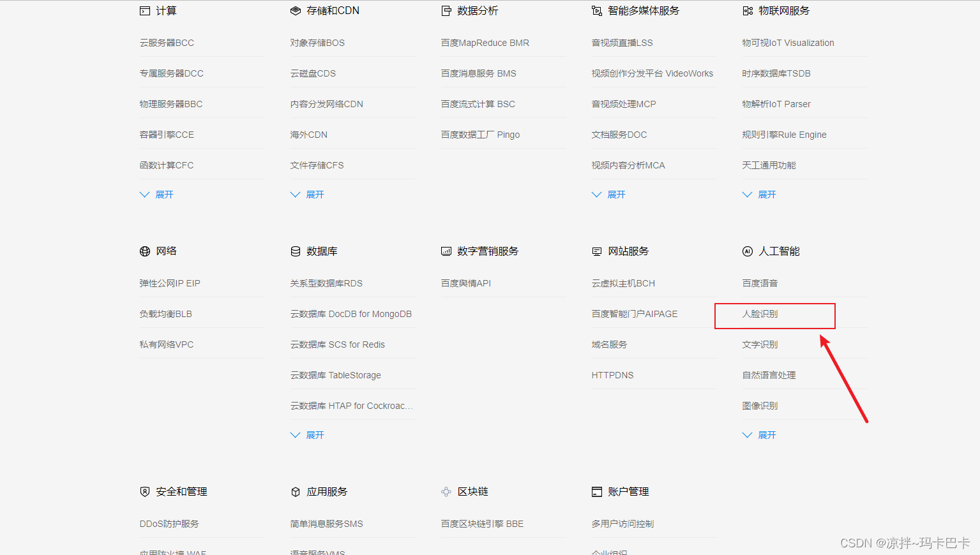
Task: Open 百度消息服务 BMS
Action: coord(478,73)
